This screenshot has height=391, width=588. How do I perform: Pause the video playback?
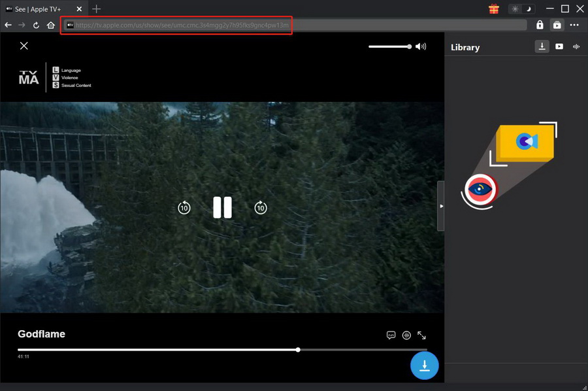222,207
